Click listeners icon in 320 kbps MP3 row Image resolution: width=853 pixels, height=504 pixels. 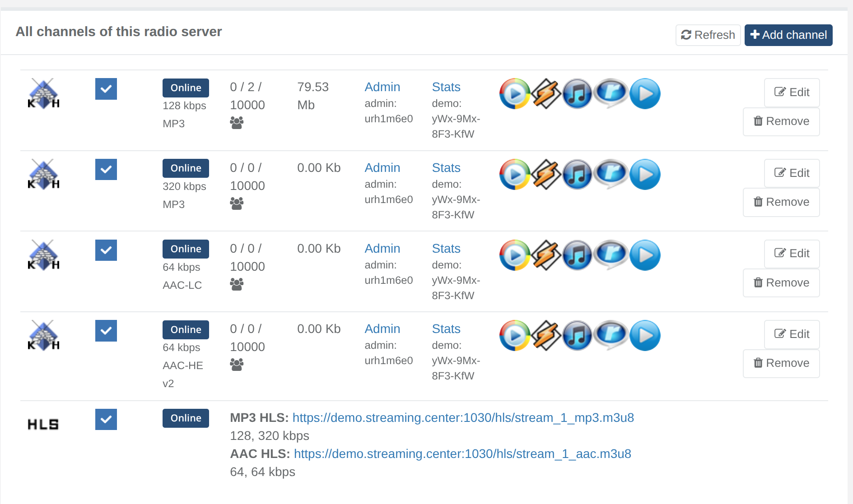237,203
